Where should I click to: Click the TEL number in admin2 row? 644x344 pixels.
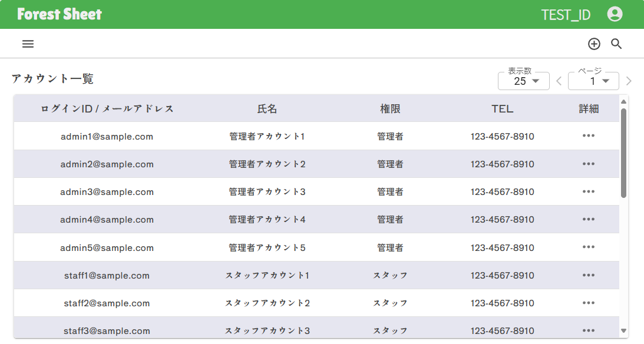click(x=503, y=164)
